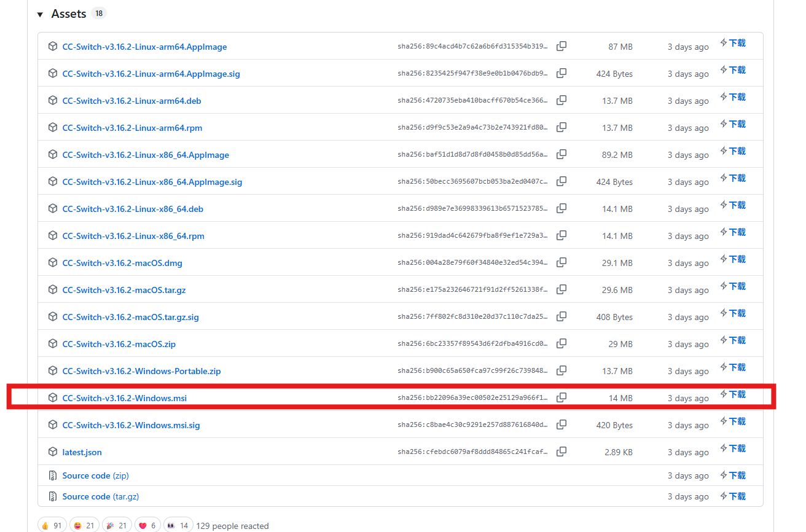Click 下载 button for Windows-Portable.zip row
The image size is (806, 532).
click(x=733, y=367)
